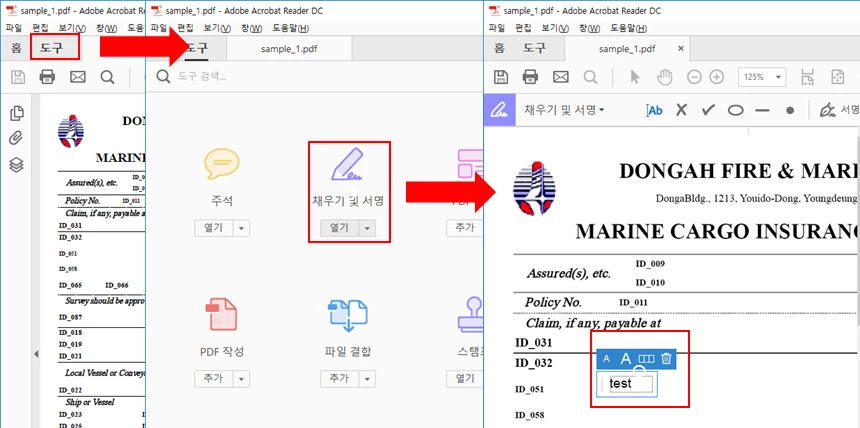Click the envelope email icon in right window
Image resolution: width=860 pixels, height=428 pixels.
[x=561, y=77]
